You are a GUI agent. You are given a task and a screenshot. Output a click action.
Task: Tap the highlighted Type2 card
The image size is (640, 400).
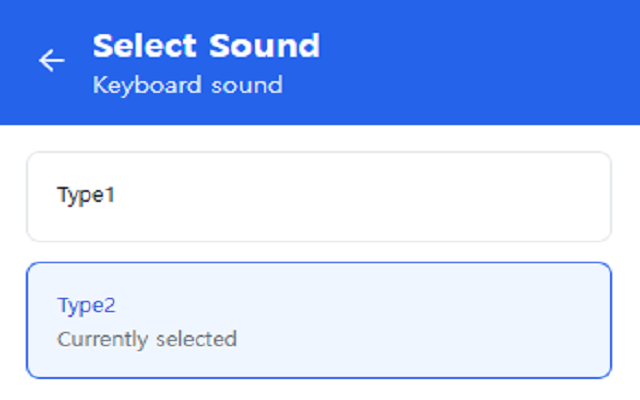(x=318, y=320)
